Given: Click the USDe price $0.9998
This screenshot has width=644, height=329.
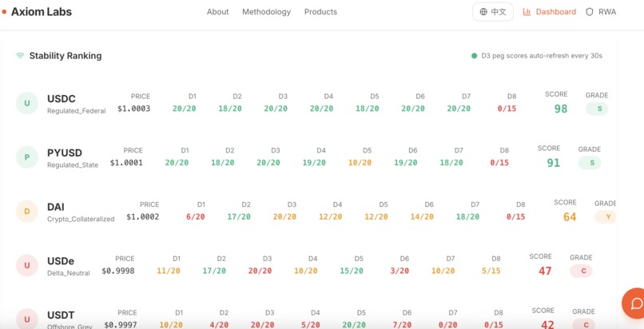Looking at the screenshot, I should click(118, 272).
